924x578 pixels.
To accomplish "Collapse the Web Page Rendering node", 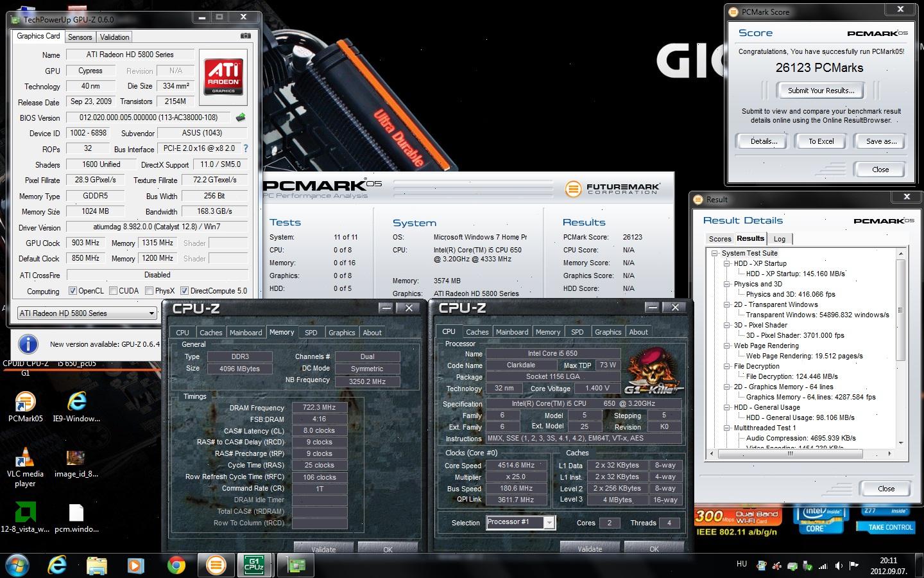I will pyautogui.click(x=727, y=346).
